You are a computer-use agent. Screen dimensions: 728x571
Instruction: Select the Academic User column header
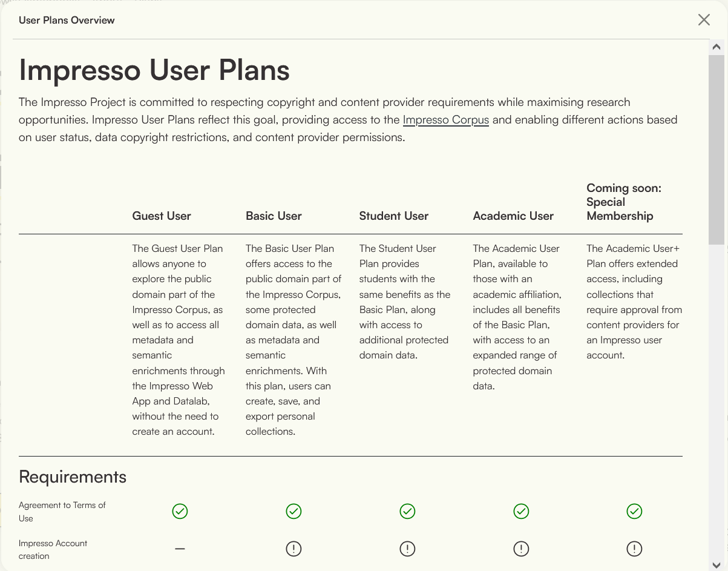[x=513, y=216]
